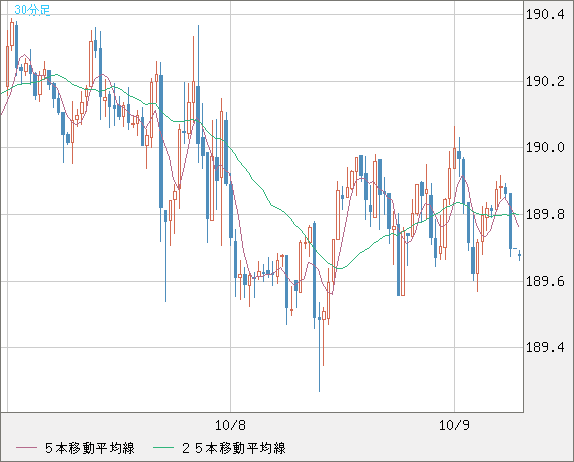This screenshot has height=462, width=574.
Task: Click the green 25-period moving average legend line
Action: (x=163, y=448)
